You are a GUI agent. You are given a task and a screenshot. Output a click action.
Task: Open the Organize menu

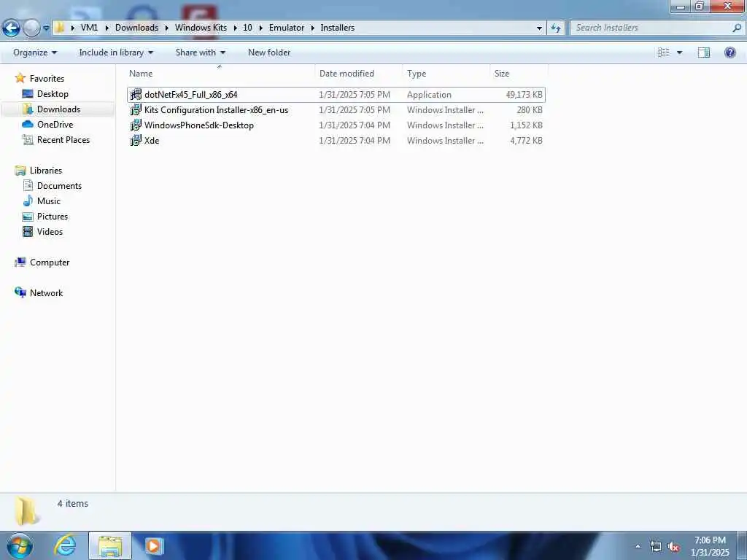[x=35, y=52]
